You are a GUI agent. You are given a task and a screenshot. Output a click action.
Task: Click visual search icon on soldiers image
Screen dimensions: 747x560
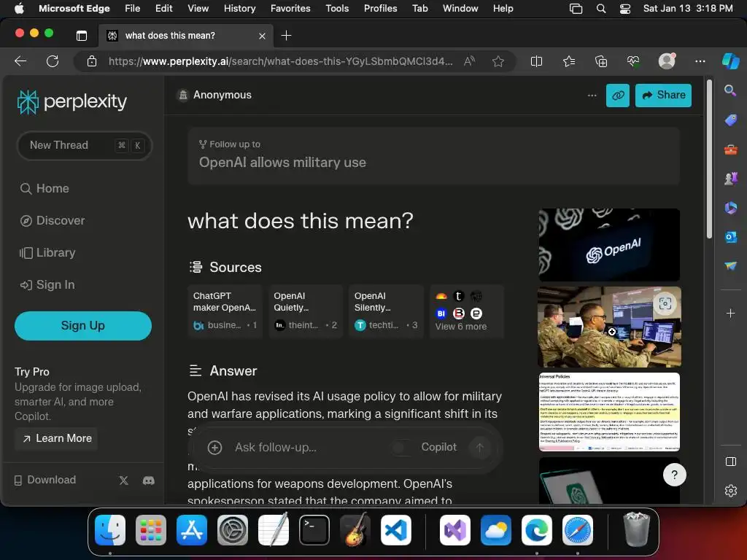coord(665,303)
